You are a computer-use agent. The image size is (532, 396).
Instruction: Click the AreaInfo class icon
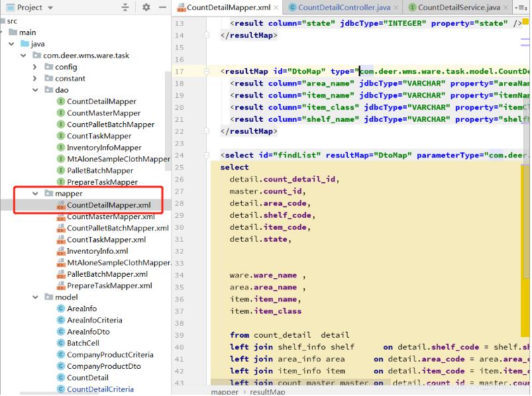(x=61, y=309)
